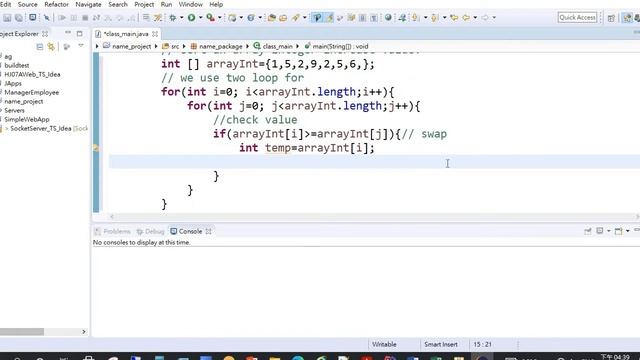
Task: Switch to the Debug tab
Action: click(151, 231)
